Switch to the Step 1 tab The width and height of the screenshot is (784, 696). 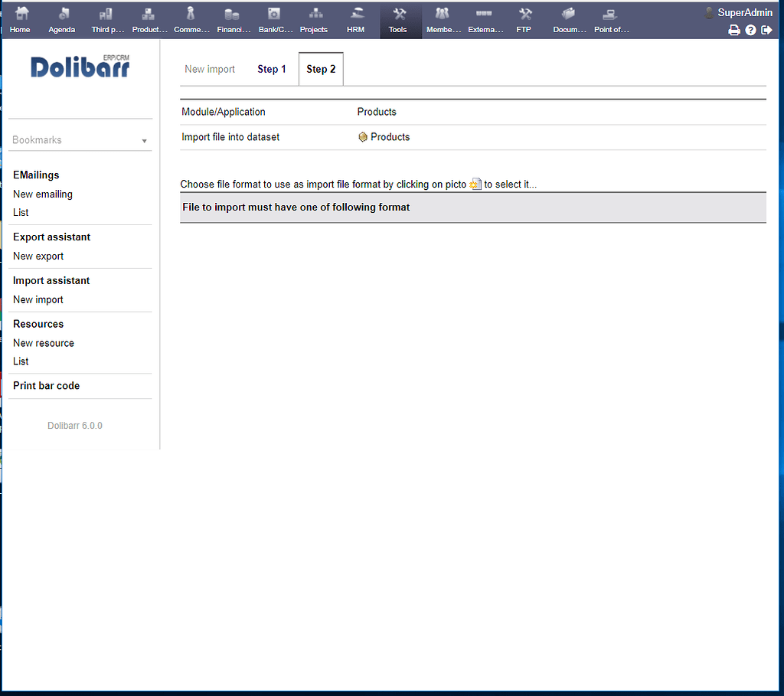(272, 69)
